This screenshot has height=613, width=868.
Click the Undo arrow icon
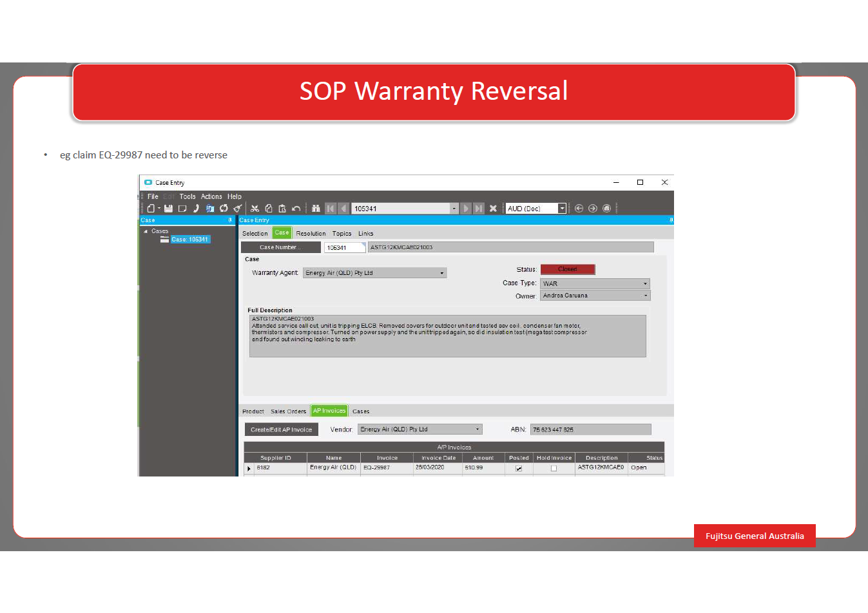coord(296,208)
